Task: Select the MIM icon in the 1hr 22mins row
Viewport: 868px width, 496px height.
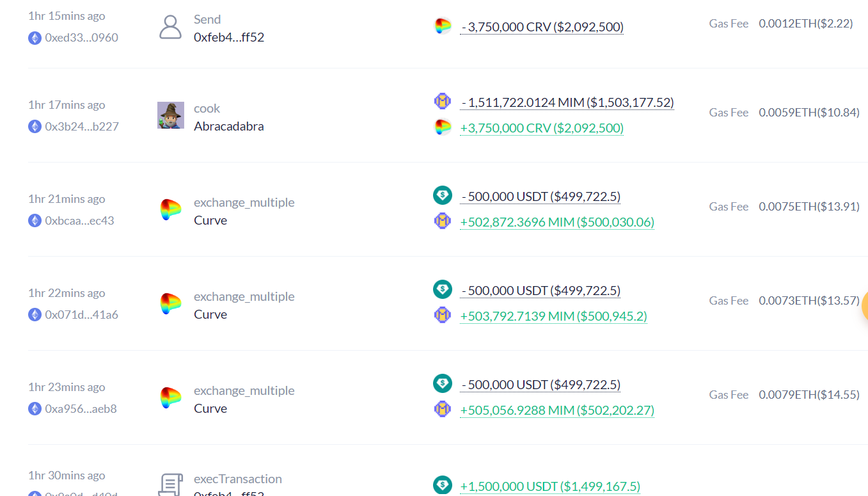Action: pyautogui.click(x=442, y=315)
